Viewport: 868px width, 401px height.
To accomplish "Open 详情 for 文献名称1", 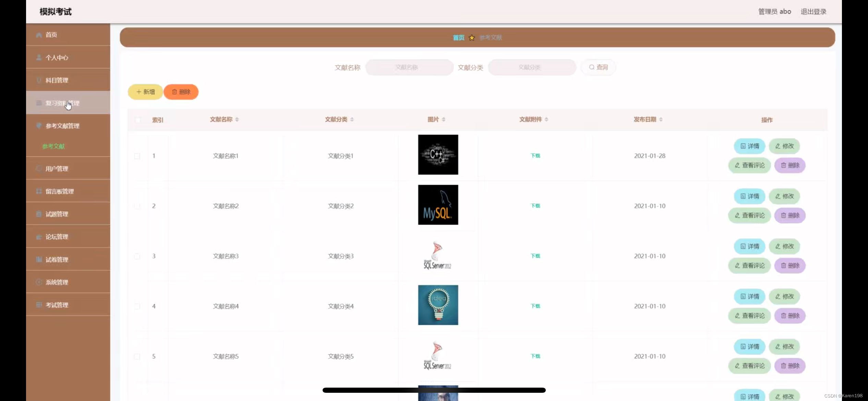I will 749,146.
